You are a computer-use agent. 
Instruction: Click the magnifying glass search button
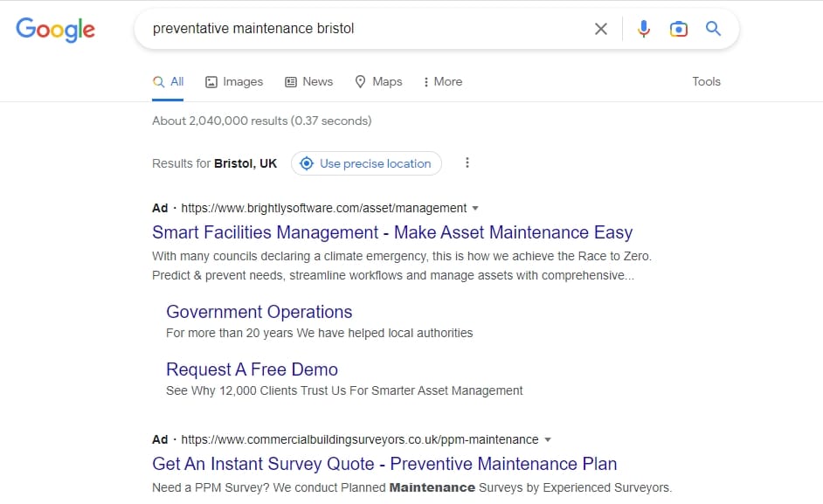713,29
